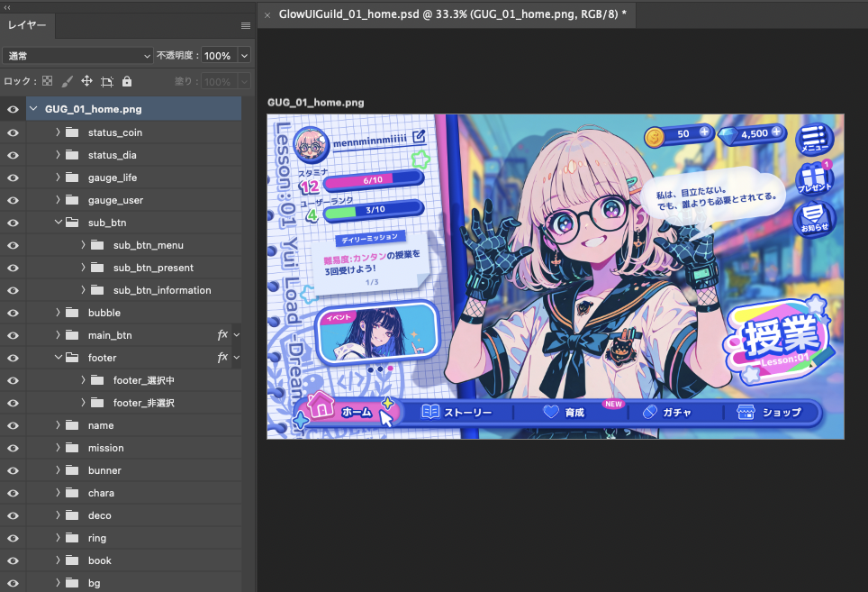This screenshot has width=868, height=592.
Task: Click the lock position move icon
Action: 87,82
